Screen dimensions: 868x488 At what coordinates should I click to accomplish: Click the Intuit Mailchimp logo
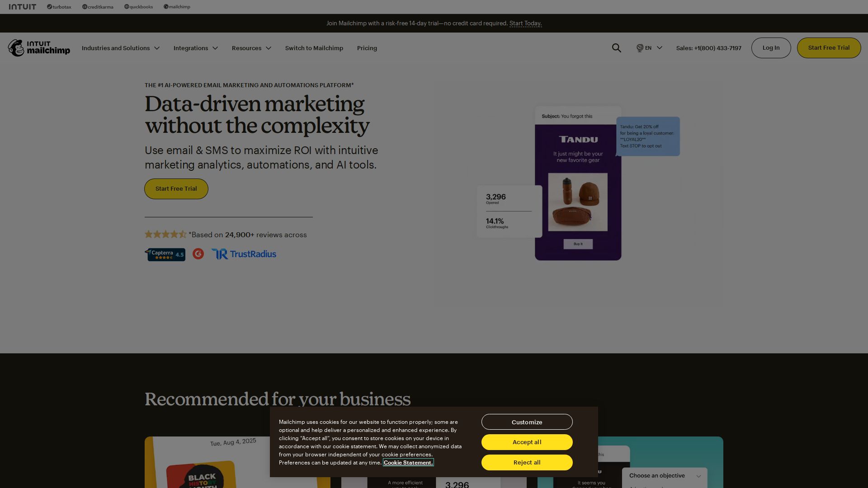coord(39,48)
